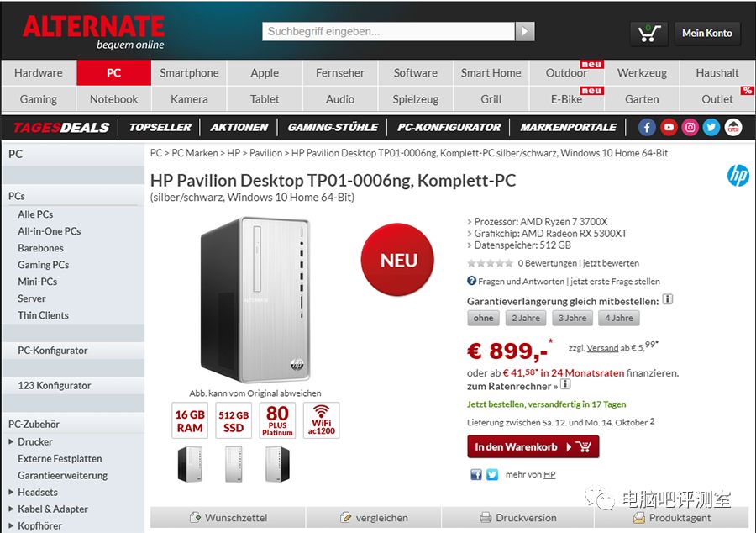Open the YouTube icon in header bar

coord(669,127)
